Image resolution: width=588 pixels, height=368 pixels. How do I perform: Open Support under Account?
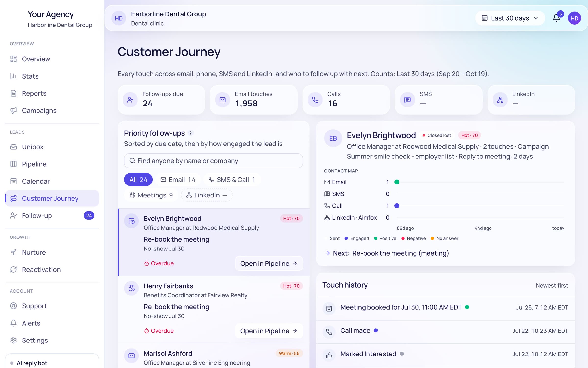(x=52, y=306)
